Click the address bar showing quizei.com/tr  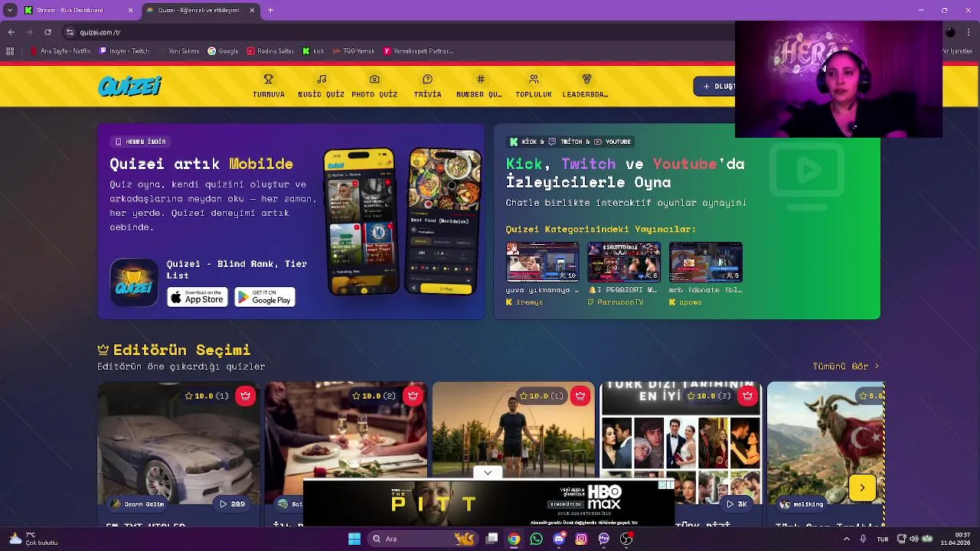tap(398, 32)
